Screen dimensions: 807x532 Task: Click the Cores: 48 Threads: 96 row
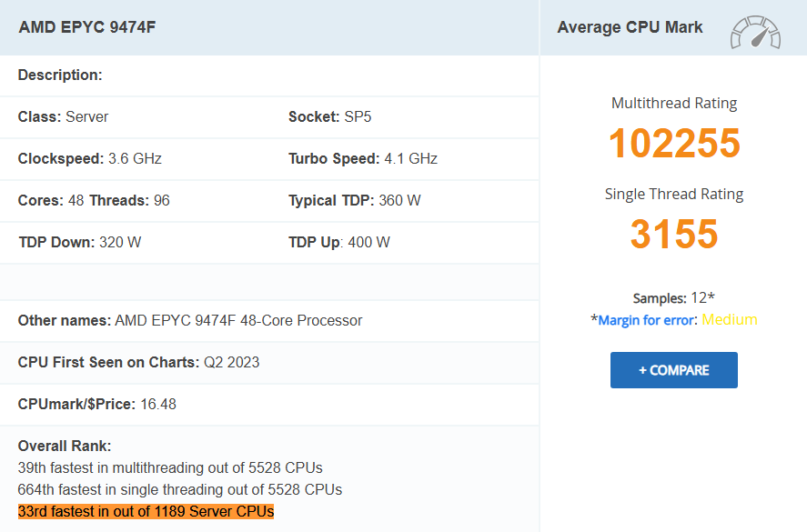pos(93,200)
